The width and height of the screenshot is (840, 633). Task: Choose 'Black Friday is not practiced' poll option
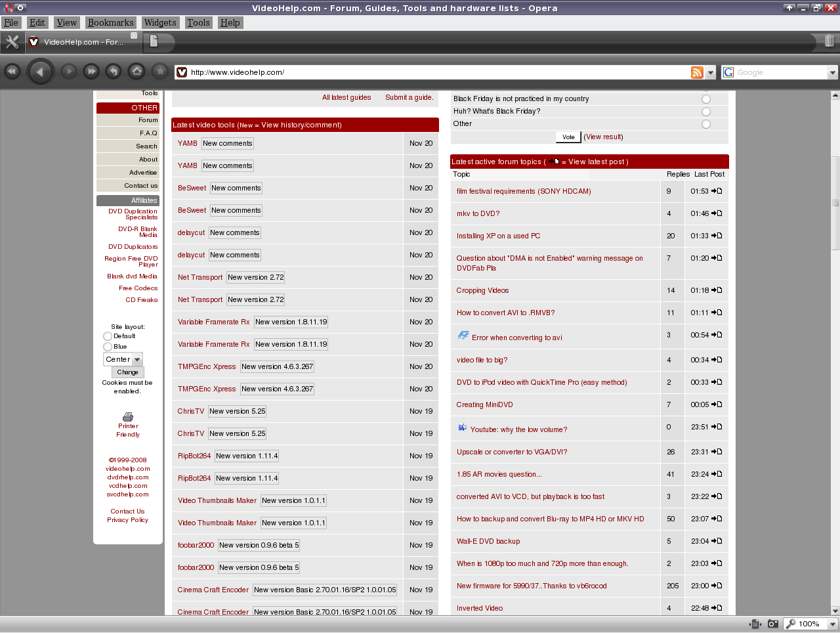(706, 99)
